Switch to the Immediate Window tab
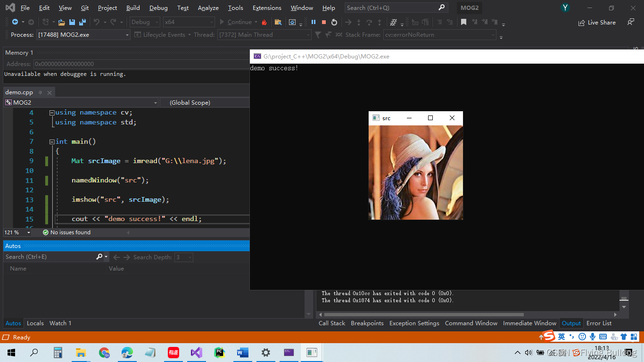Screen dimensions: 644x362 (x=529, y=323)
